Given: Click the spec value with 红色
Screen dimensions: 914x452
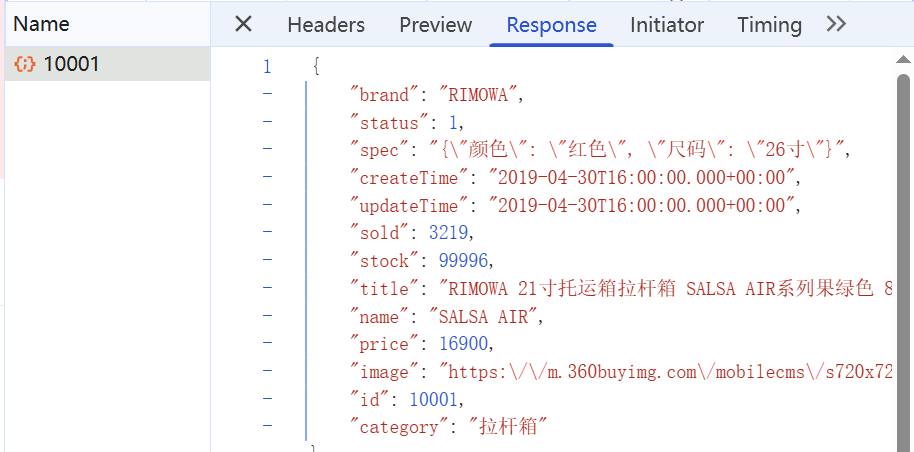Looking at the screenshot, I should (x=636, y=150).
